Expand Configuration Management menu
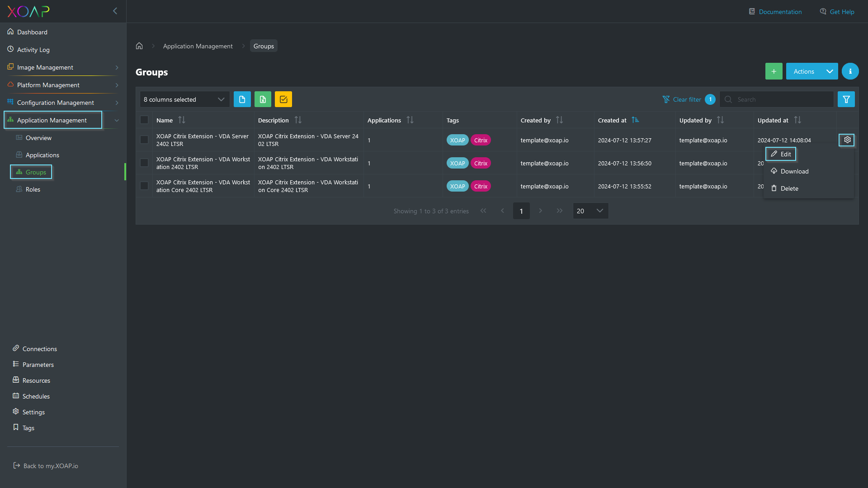This screenshot has height=488, width=868. coord(63,103)
